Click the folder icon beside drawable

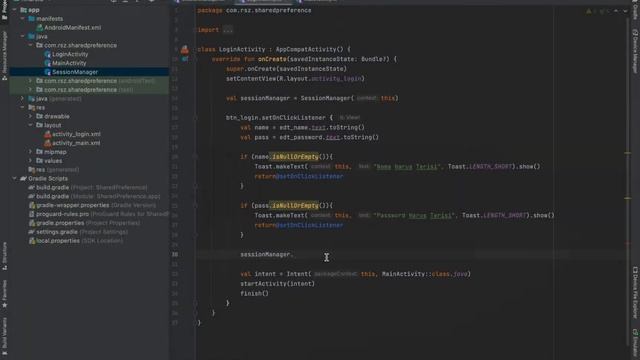coord(39,116)
